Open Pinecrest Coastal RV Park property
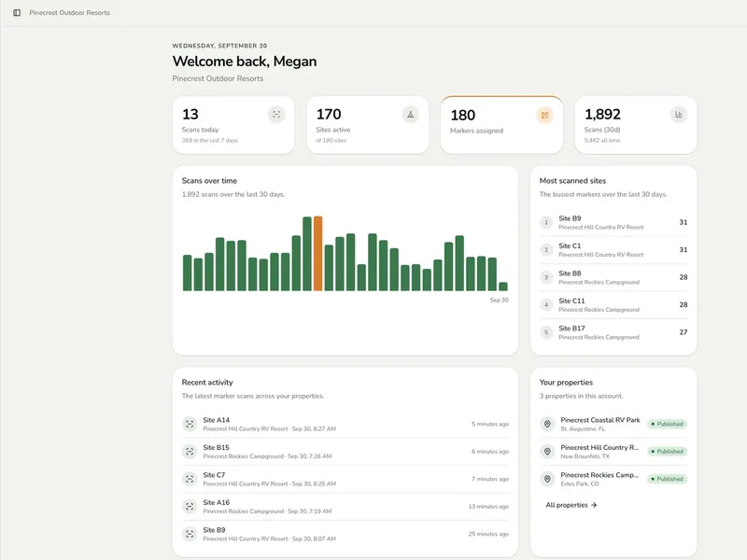This screenshot has height=560, width=747. (x=613, y=424)
